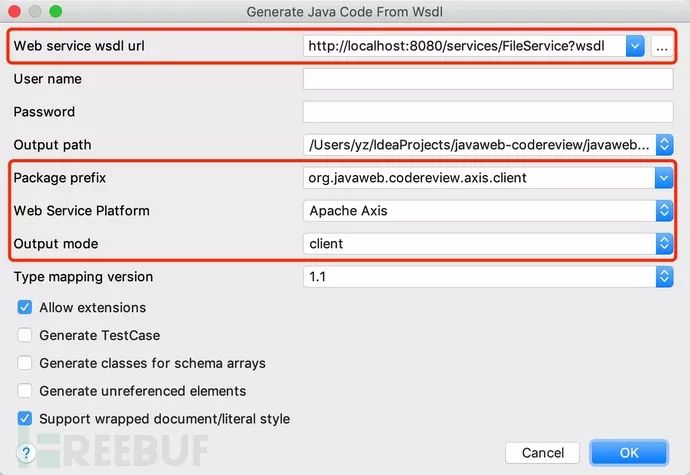This screenshot has width=690, height=475.
Task: Click the yellow window minimize button
Action: point(35,12)
